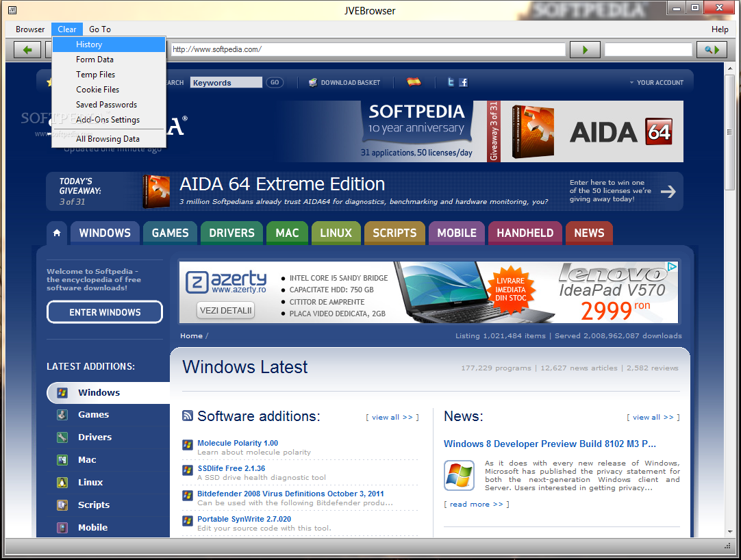The height and width of the screenshot is (560, 741).
Task: Choose Form Data in the Clear menu
Action: [x=109, y=60]
